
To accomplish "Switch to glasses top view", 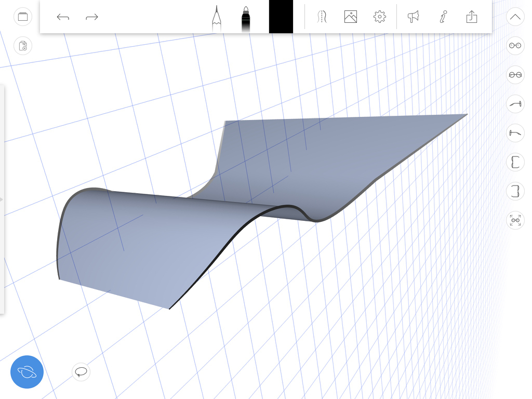I will click(x=515, y=75).
